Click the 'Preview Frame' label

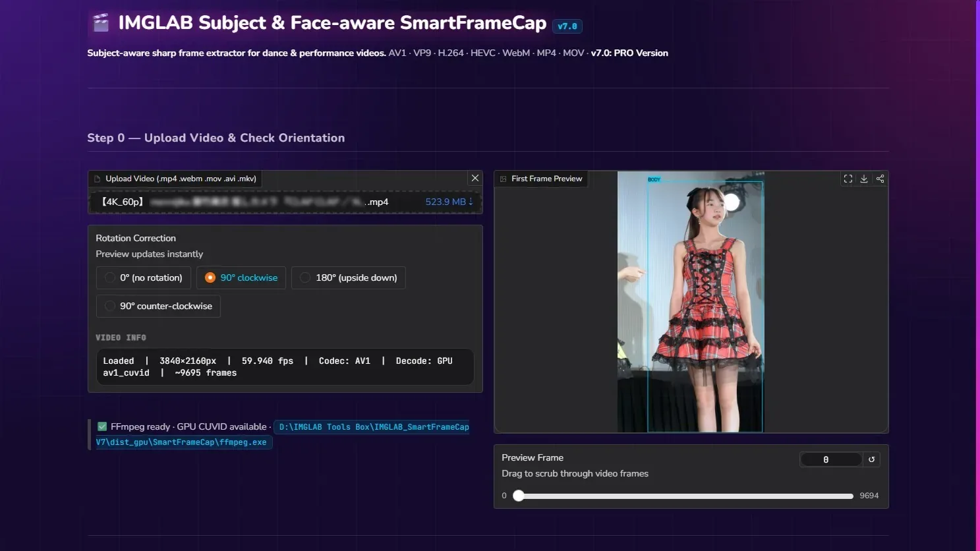(x=533, y=457)
